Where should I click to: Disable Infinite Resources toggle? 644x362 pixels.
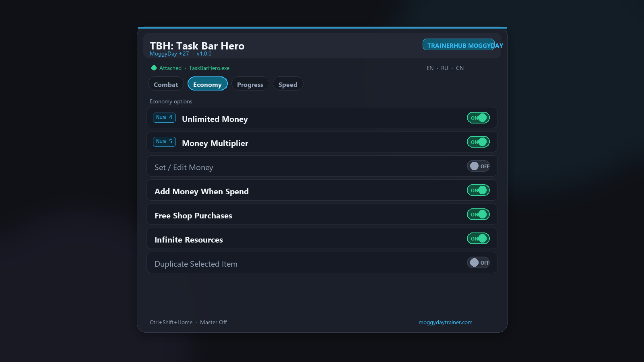[x=478, y=239]
